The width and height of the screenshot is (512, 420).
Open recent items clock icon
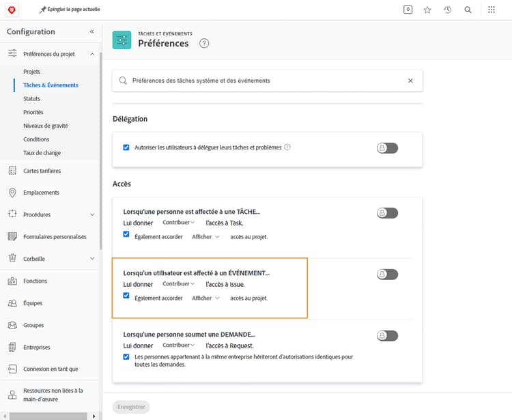pos(448,10)
